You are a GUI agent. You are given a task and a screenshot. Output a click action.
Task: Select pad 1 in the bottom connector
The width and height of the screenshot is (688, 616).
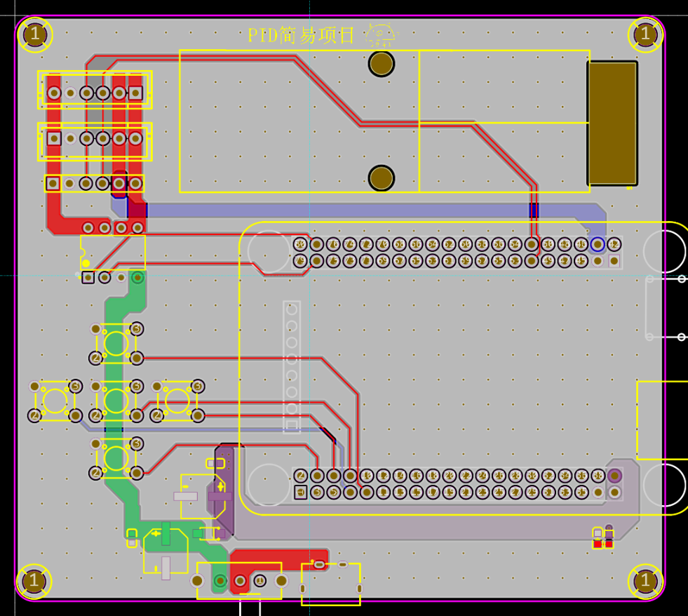point(259,582)
